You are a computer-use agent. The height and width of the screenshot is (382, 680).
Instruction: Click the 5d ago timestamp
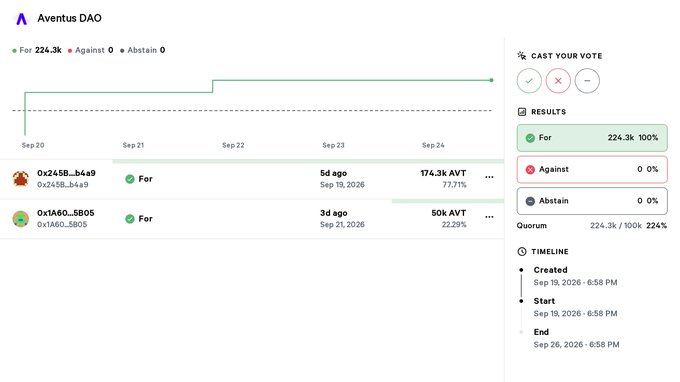333,173
